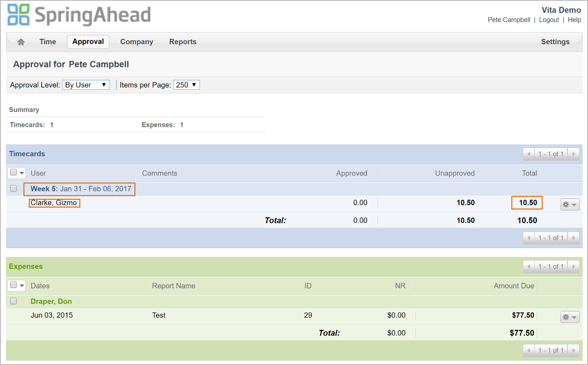The image size is (588, 365).
Task: Check the Draper, Don expense checkbox
Action: click(13, 301)
